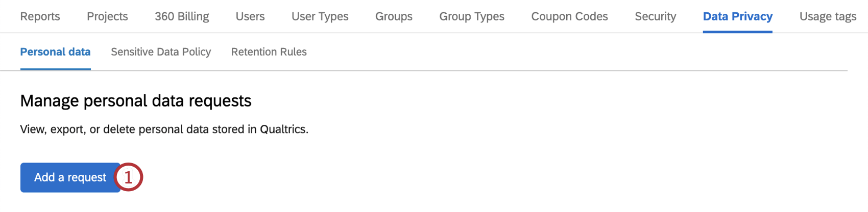The width and height of the screenshot is (868, 212).
Task: Select the Data Privacy tab
Action: coord(737,16)
